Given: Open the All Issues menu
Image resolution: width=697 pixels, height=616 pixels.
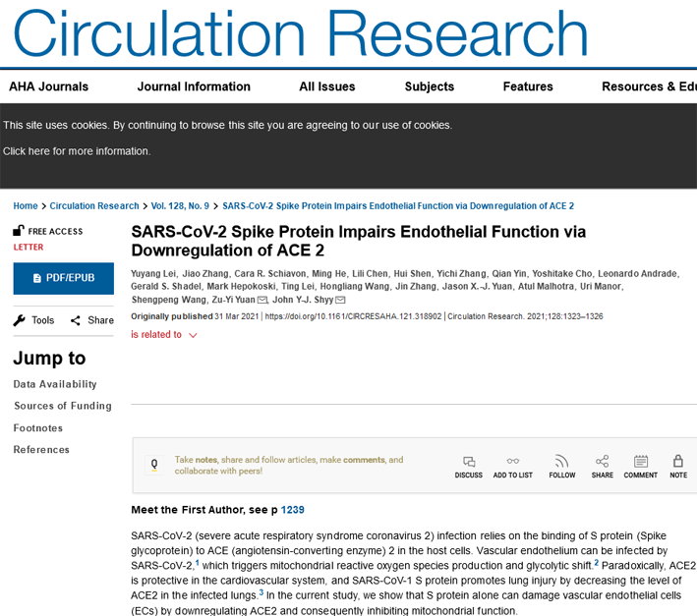Looking at the screenshot, I should [327, 86].
